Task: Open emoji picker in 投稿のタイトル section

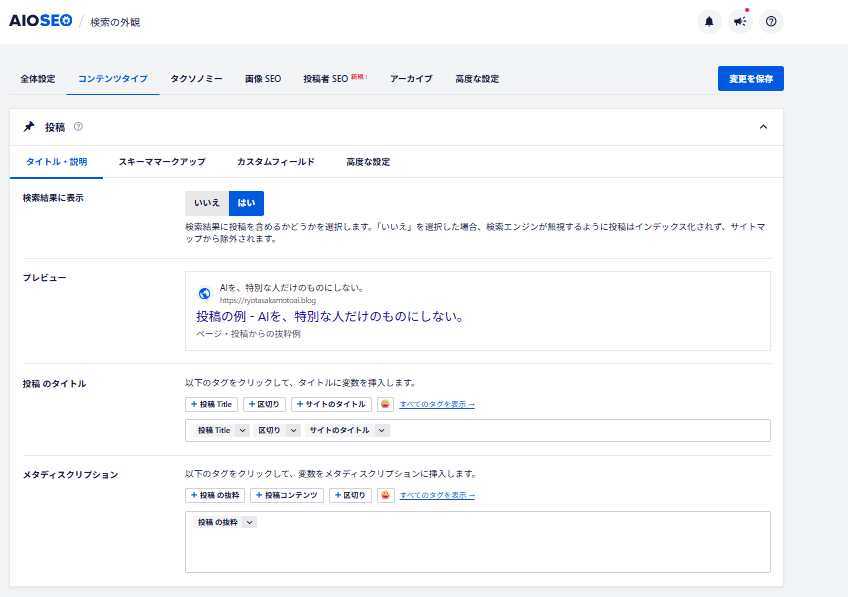Action: point(385,404)
